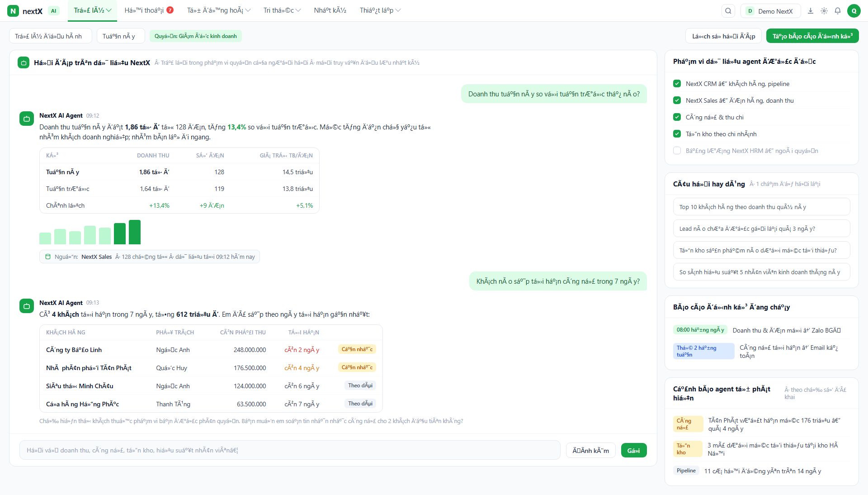
Task: Click the +13,4% difference cell
Action: [x=159, y=205]
